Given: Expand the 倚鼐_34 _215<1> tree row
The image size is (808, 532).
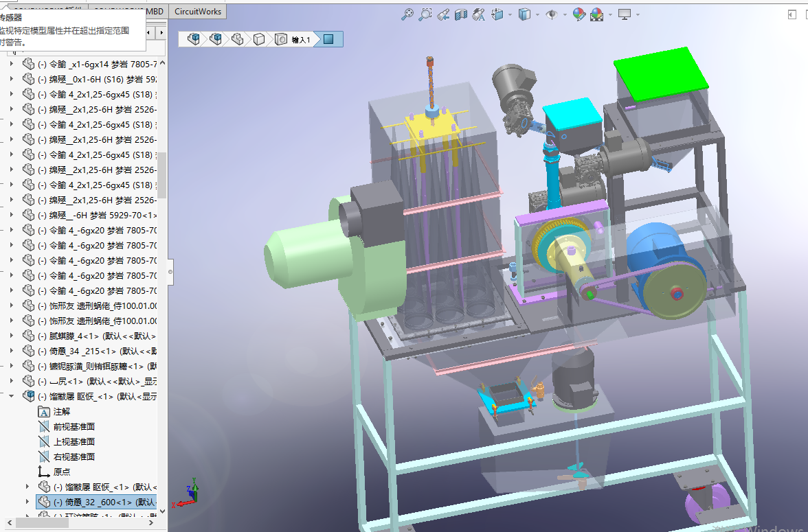Looking at the screenshot, I should [12, 351].
